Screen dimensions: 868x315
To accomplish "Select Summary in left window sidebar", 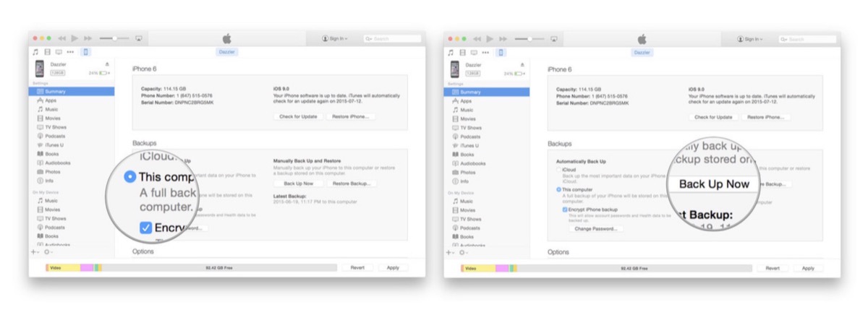I will [72, 92].
